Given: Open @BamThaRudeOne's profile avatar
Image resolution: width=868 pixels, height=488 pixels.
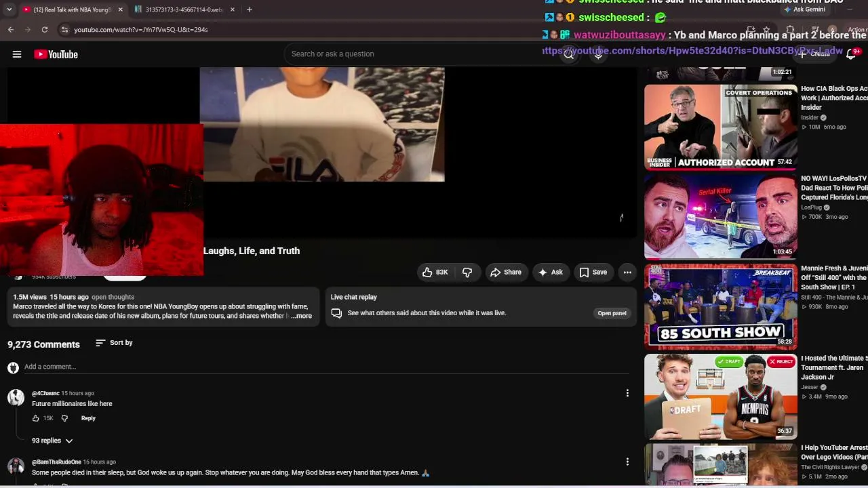Looking at the screenshot, I should pos(16,466).
